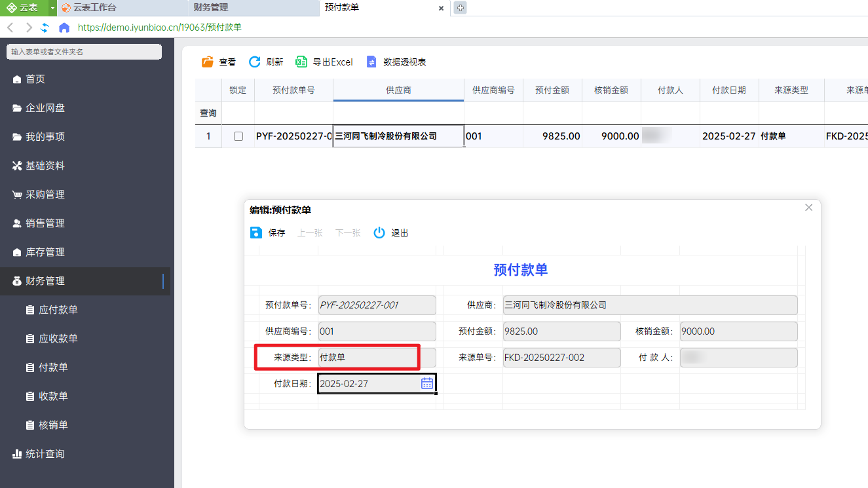The image size is (868, 488).
Task: Go forward with the right arrow
Action: (28, 28)
